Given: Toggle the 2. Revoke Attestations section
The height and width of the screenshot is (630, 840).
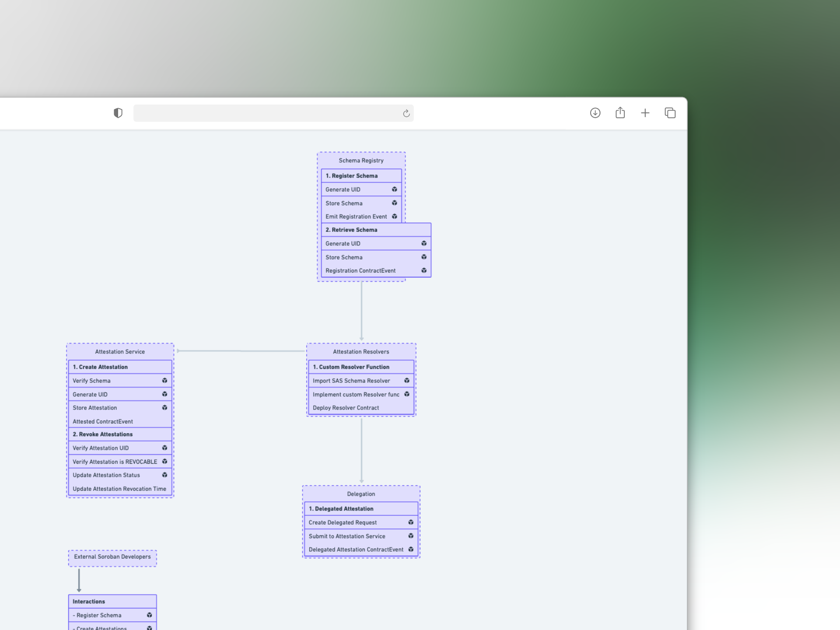Looking at the screenshot, I should click(120, 434).
